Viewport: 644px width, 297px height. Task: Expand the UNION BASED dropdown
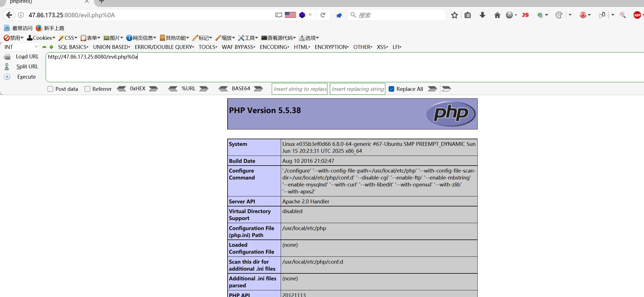click(x=112, y=47)
